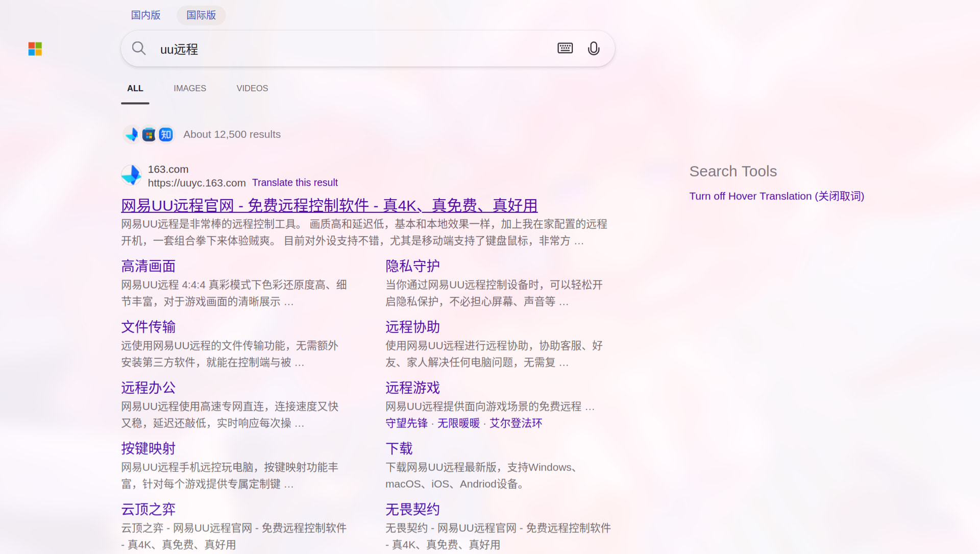Click the 163.com site name text
980x554 pixels.
168,169
